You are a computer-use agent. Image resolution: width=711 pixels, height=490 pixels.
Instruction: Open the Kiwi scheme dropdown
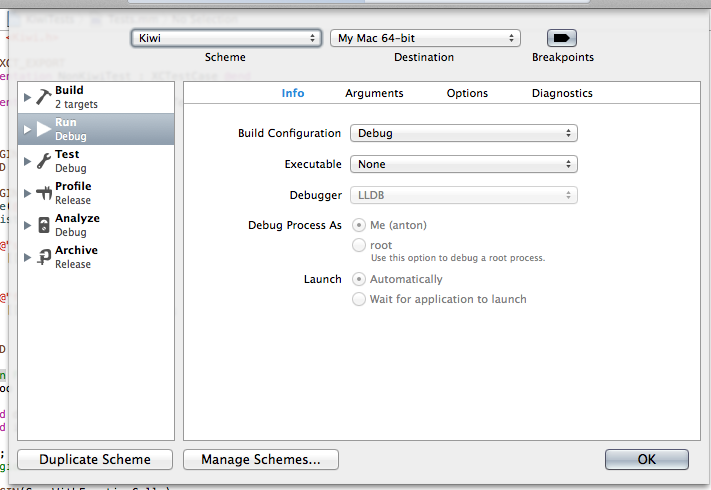[226, 38]
